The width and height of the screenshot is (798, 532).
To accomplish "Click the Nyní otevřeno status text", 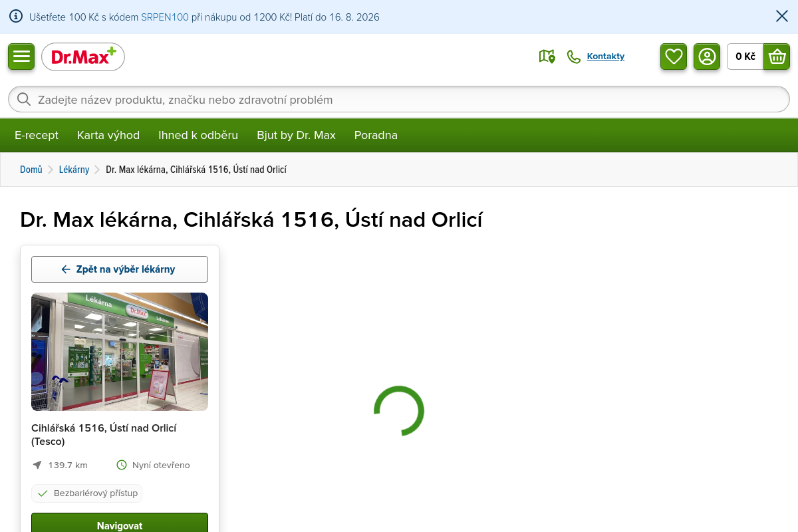I will click(x=161, y=465).
